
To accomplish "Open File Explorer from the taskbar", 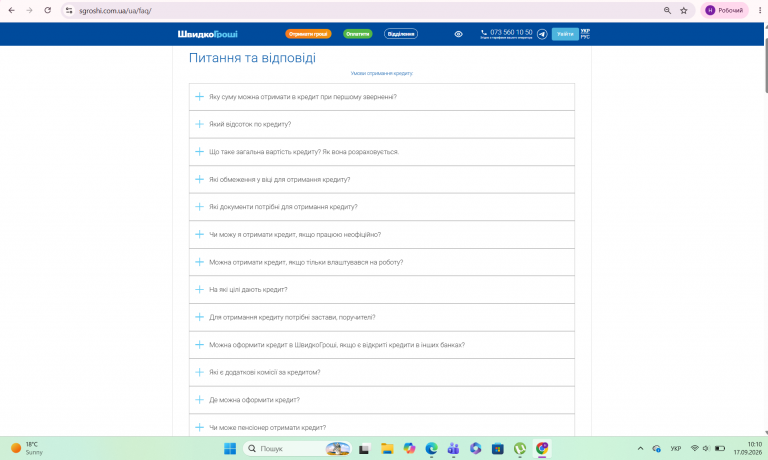I will coord(387,448).
